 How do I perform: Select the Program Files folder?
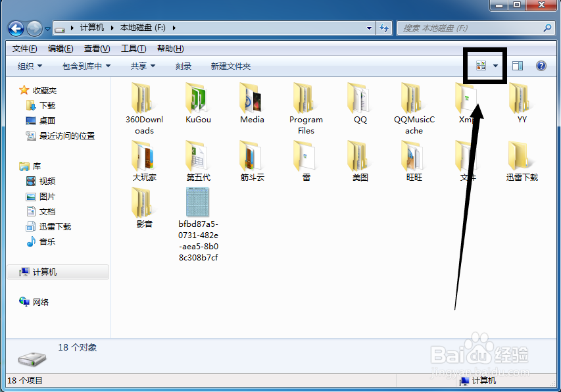point(306,108)
